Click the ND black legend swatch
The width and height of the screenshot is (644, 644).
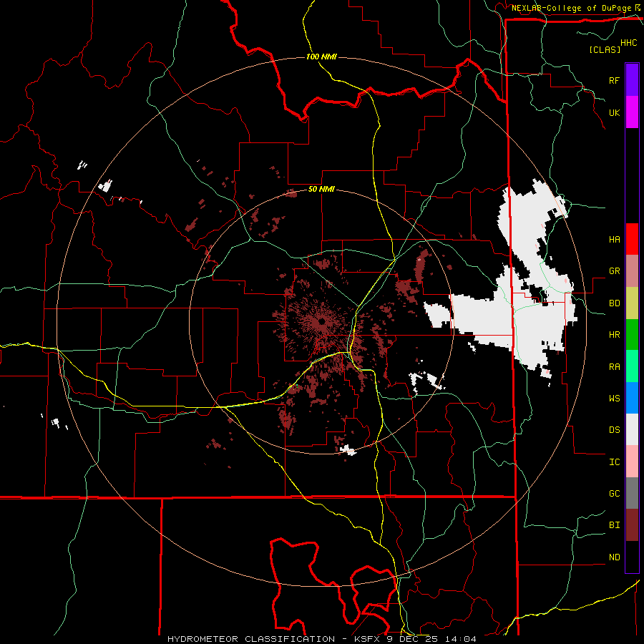632,557
